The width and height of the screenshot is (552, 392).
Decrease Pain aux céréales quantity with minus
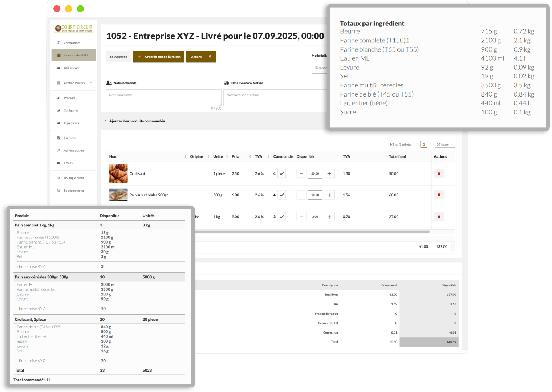tap(301, 195)
